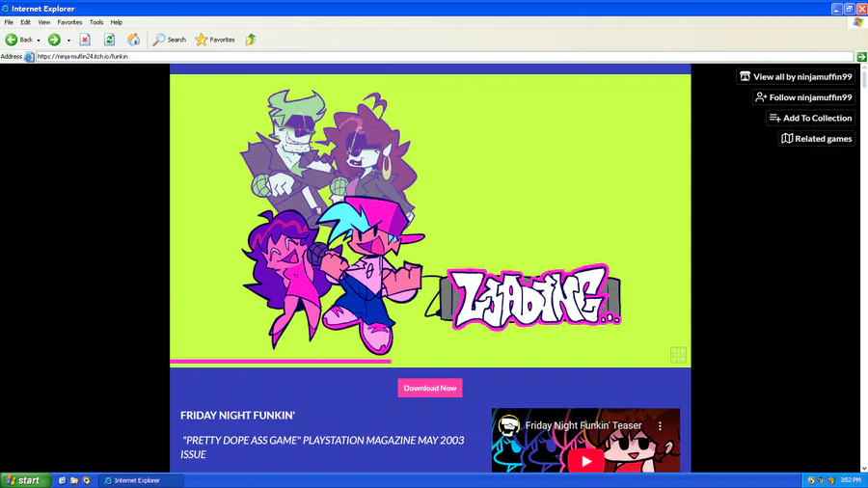Go to the Home page icon
This screenshot has height=488, width=868.
pyautogui.click(x=133, y=40)
